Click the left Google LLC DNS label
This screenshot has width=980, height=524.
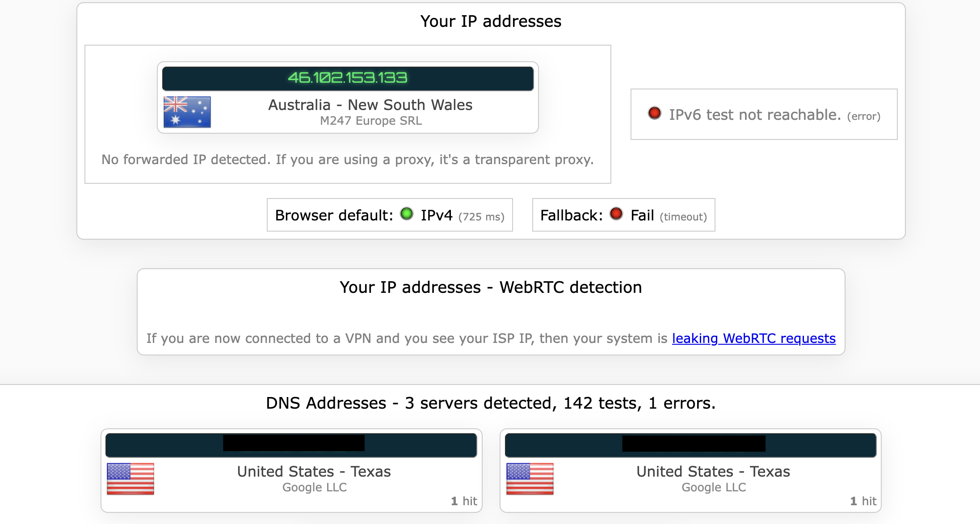point(314,487)
